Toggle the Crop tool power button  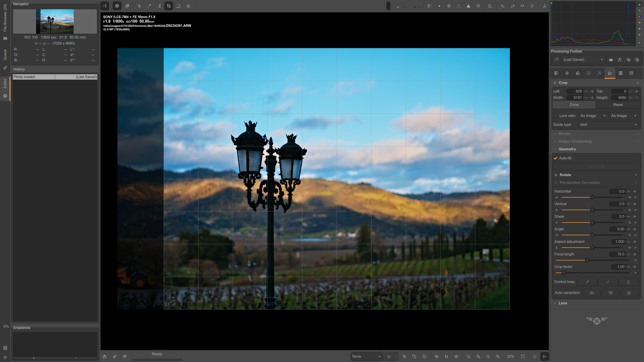(555, 83)
